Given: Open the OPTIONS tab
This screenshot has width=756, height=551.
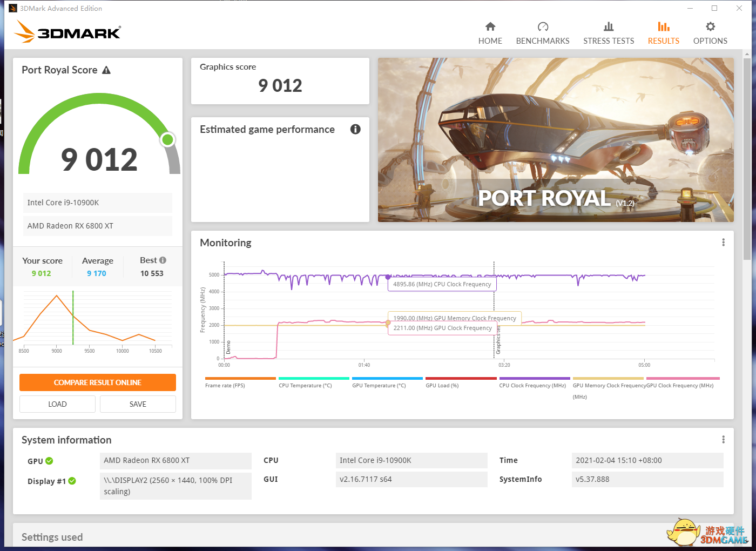Looking at the screenshot, I should coord(710,33).
